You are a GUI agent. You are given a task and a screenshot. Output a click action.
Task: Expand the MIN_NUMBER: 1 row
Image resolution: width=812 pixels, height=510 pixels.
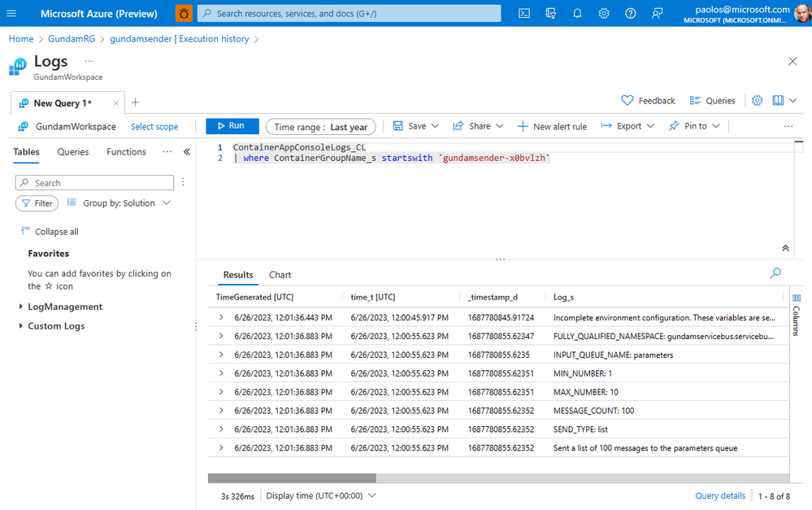click(221, 373)
